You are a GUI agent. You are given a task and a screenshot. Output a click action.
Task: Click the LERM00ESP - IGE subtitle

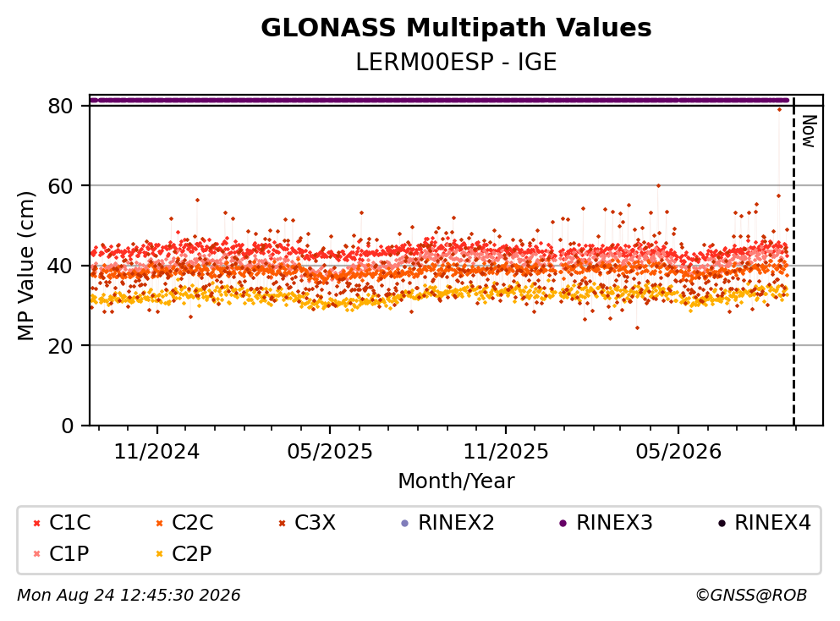coord(456,62)
